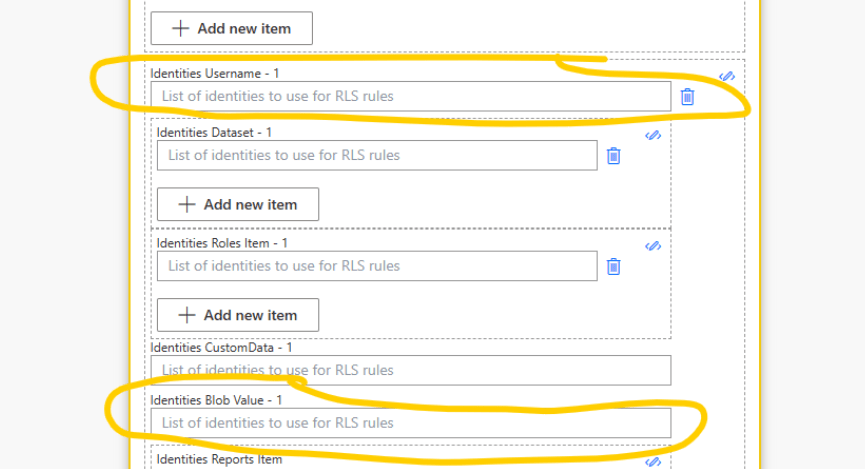Click the Identities CustomData input field
This screenshot has width=865, height=469.
tap(410, 370)
